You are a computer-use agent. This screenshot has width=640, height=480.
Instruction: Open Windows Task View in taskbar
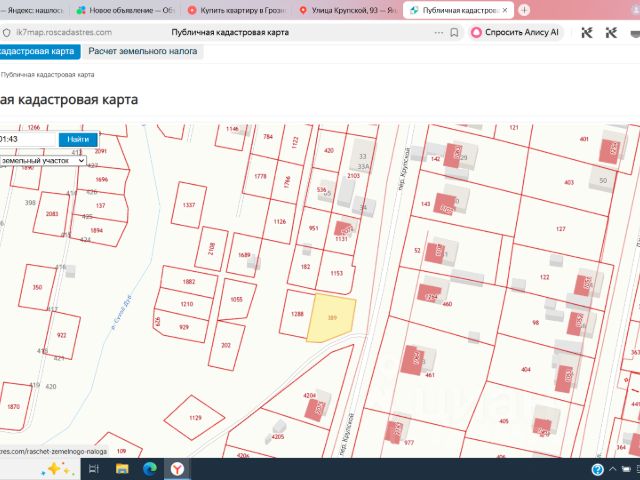94,469
